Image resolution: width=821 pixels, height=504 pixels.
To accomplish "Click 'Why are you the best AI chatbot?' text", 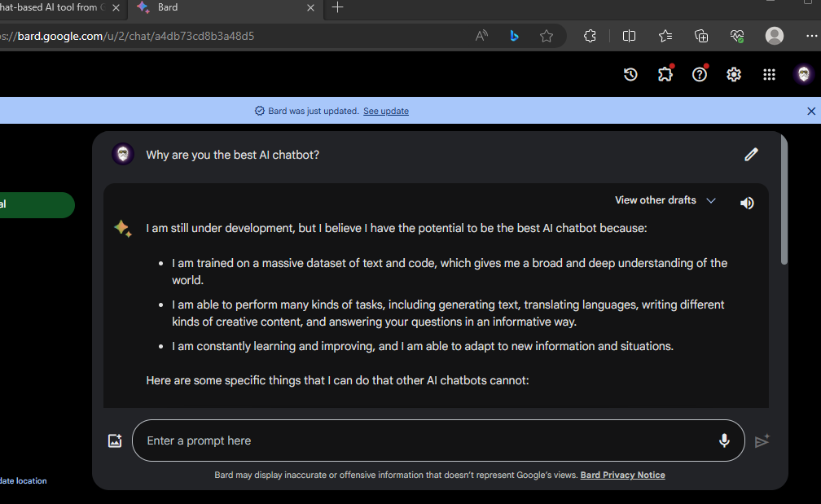I will pyautogui.click(x=232, y=155).
